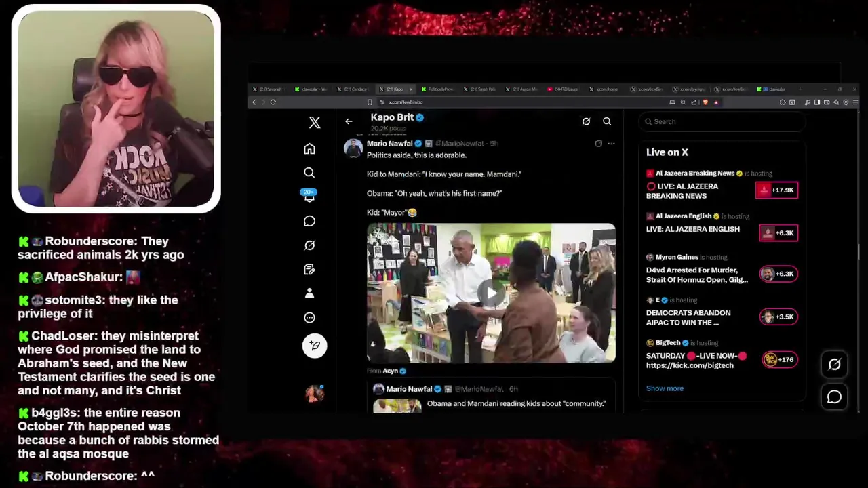Open the account avatar at sidebar bottom
The height and width of the screenshot is (488, 868).
pos(315,393)
